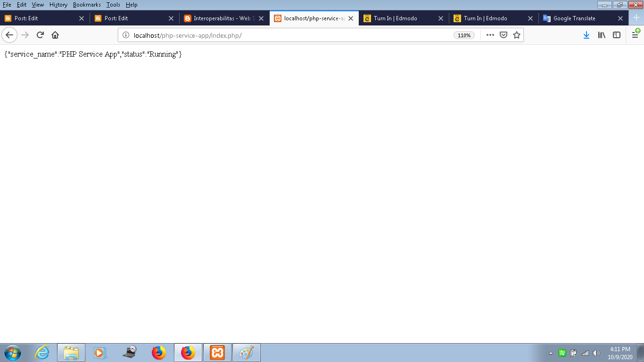Switch to first Turn In | Edmodo tab
The height and width of the screenshot is (362, 644).
pos(404,18)
